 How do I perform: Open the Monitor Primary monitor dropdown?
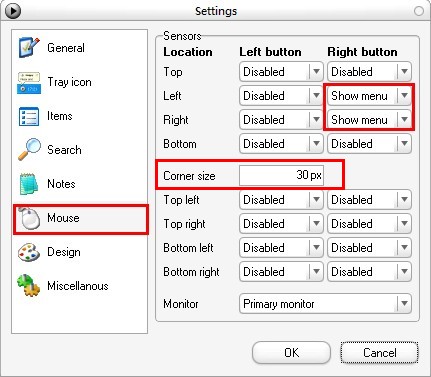[x=325, y=304]
